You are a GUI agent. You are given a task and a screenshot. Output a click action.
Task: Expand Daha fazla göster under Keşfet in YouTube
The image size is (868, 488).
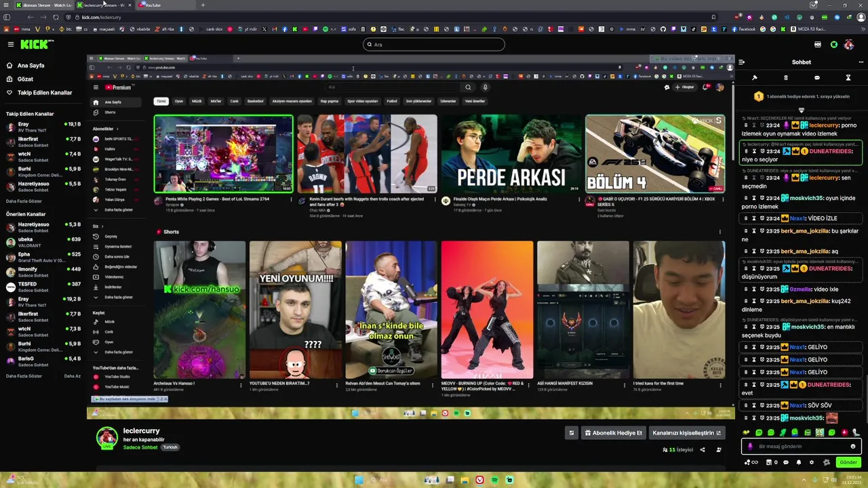coord(114,352)
